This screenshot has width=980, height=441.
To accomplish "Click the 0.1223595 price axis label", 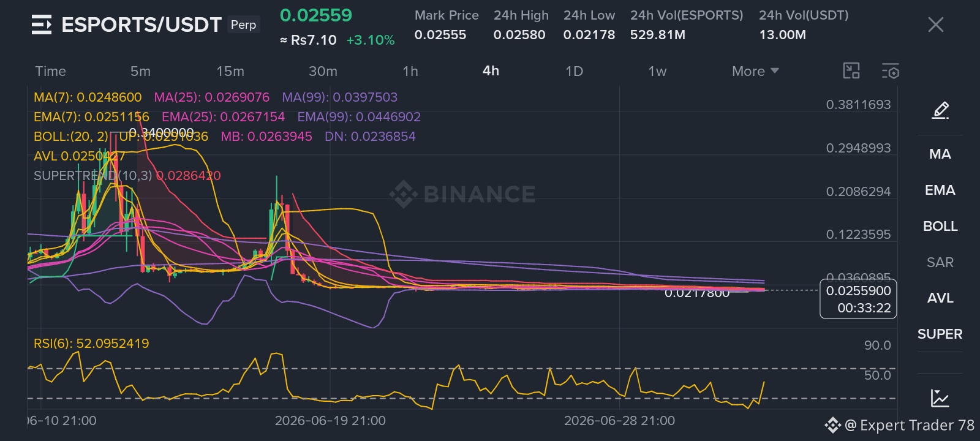I will pyautogui.click(x=858, y=235).
